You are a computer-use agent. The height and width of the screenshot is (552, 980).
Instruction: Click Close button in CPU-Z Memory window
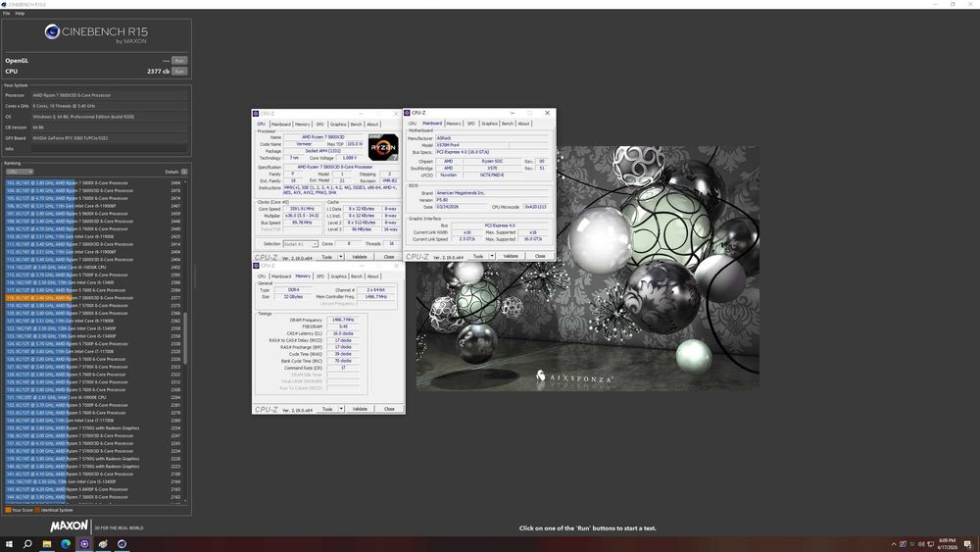click(x=389, y=409)
